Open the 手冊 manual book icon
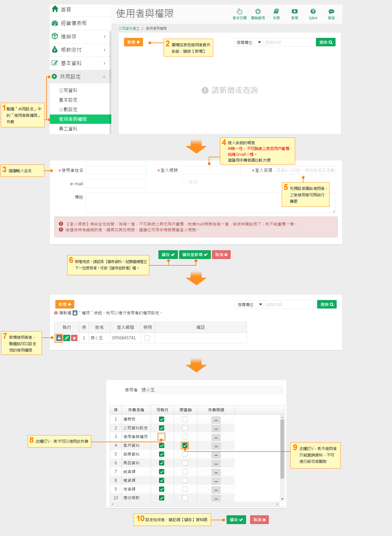Image resolution: width=392 pixels, height=536 pixels. pos(276,12)
